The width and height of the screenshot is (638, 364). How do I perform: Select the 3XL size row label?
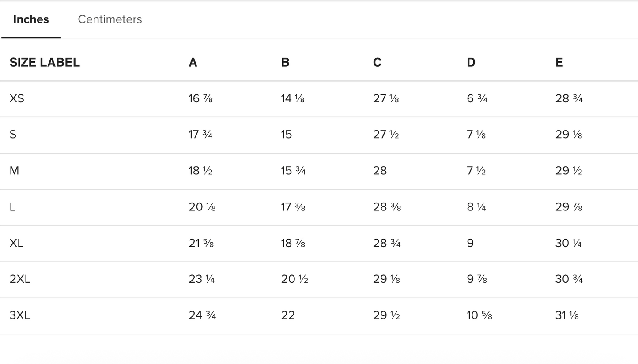20,315
